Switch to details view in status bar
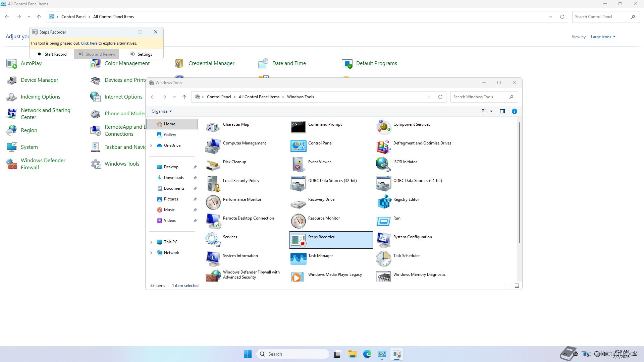The image size is (644, 362). (x=508, y=286)
